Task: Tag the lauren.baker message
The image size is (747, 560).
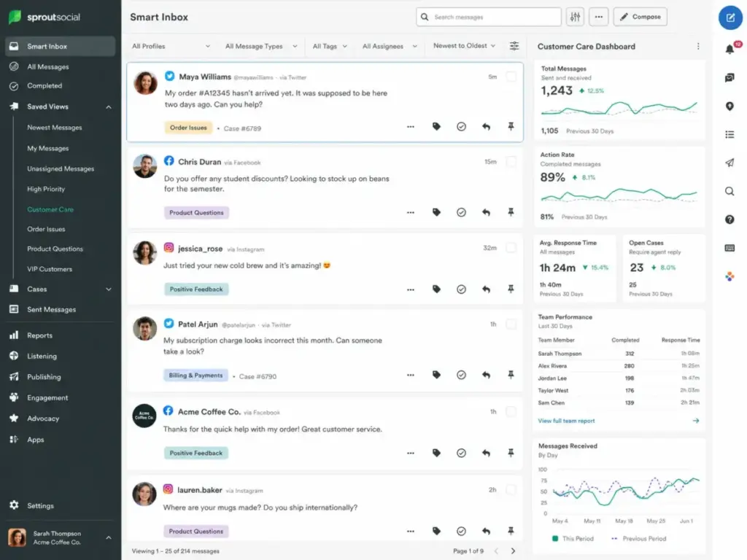Action: [x=436, y=531]
